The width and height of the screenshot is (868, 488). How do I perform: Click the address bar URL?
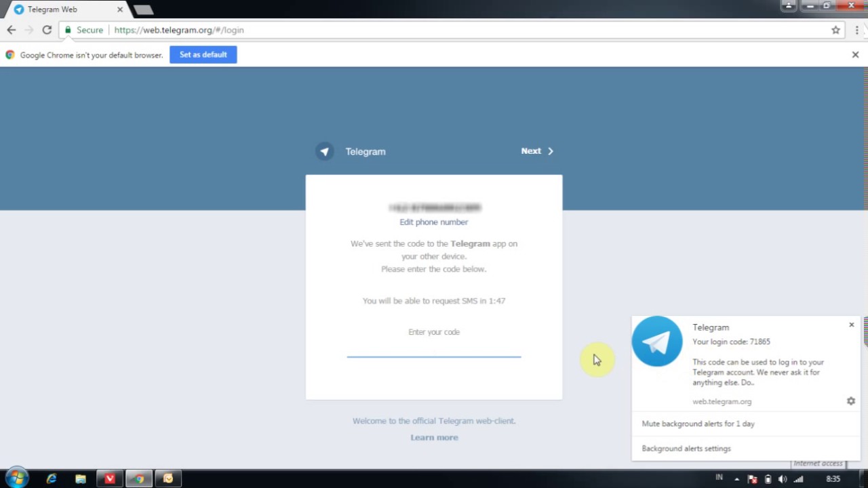pos(179,30)
